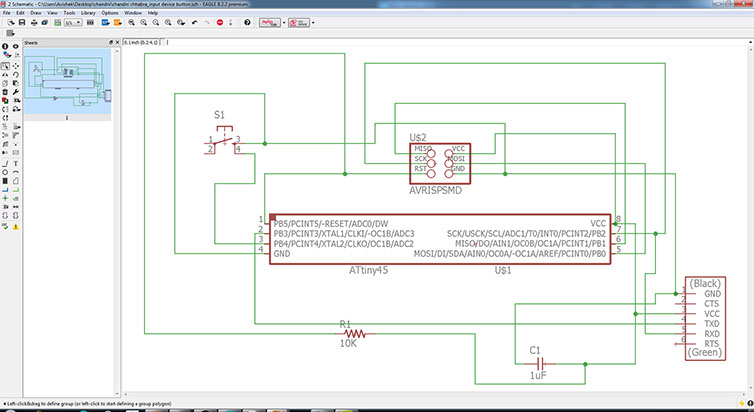Open the command texts dropdown icon
Viewport: 754px width, 412px height.
coord(10,33)
